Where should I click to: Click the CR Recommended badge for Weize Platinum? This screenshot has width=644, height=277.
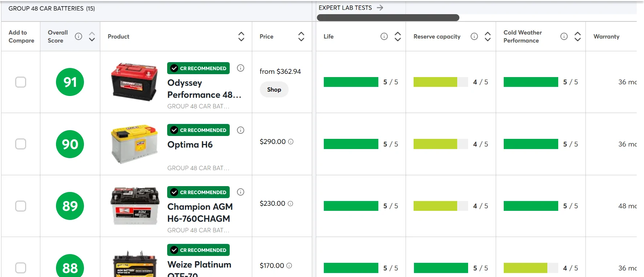click(198, 250)
